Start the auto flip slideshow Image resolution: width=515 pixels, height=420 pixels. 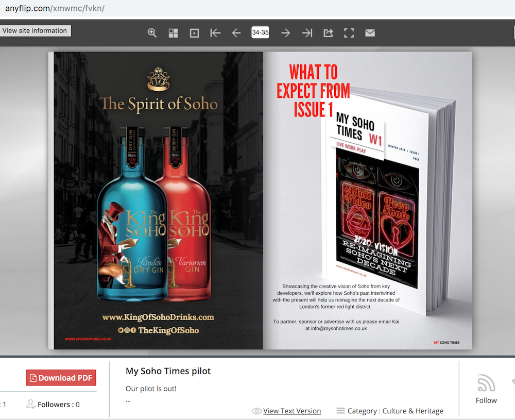pyautogui.click(x=194, y=33)
